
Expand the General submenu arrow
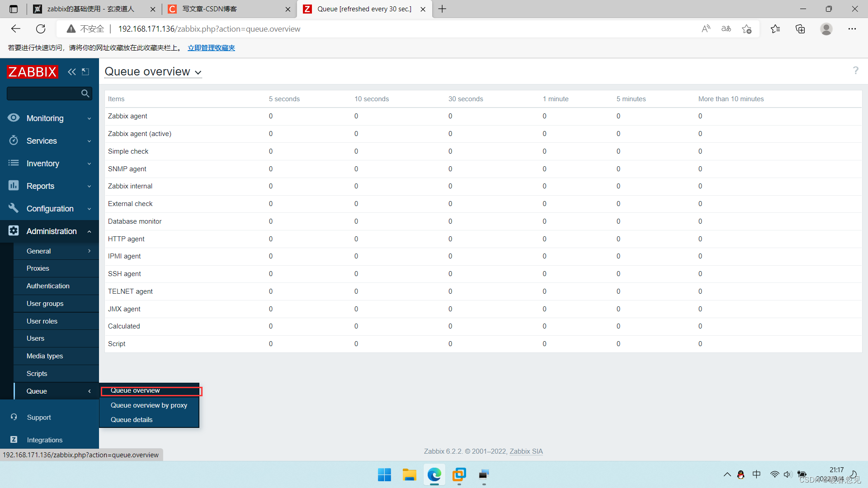tap(89, 251)
